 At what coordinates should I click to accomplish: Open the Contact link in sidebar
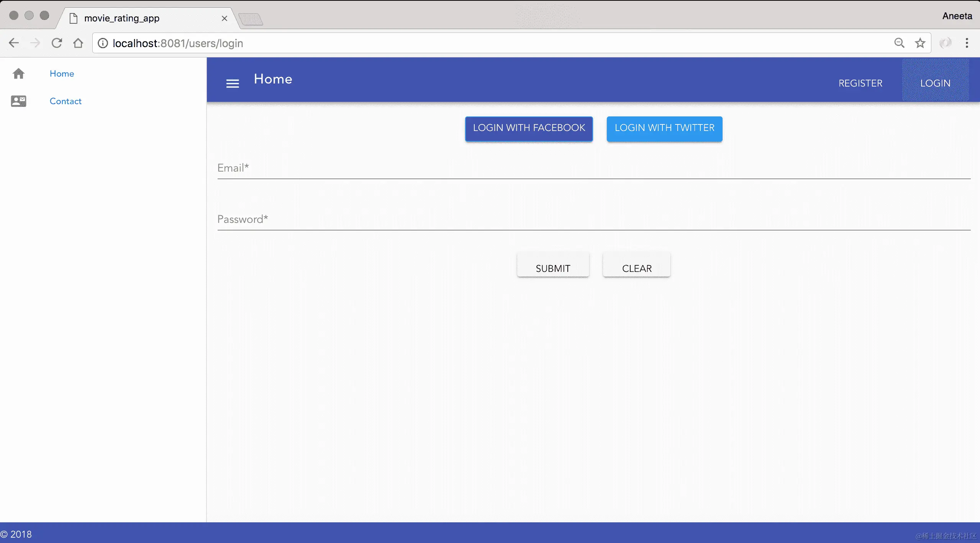[x=66, y=101]
